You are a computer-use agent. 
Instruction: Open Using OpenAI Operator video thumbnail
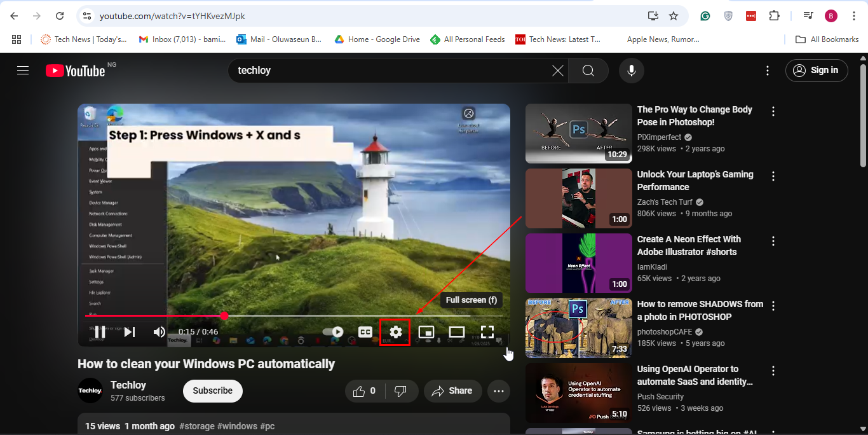click(x=579, y=393)
